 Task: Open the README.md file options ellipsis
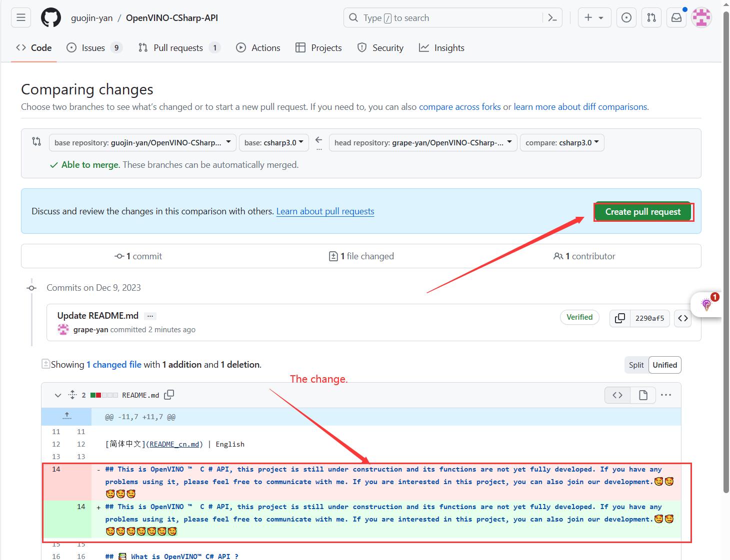coord(666,395)
